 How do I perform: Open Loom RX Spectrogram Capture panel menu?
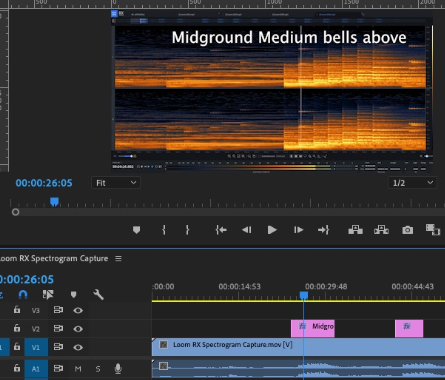pos(118,259)
